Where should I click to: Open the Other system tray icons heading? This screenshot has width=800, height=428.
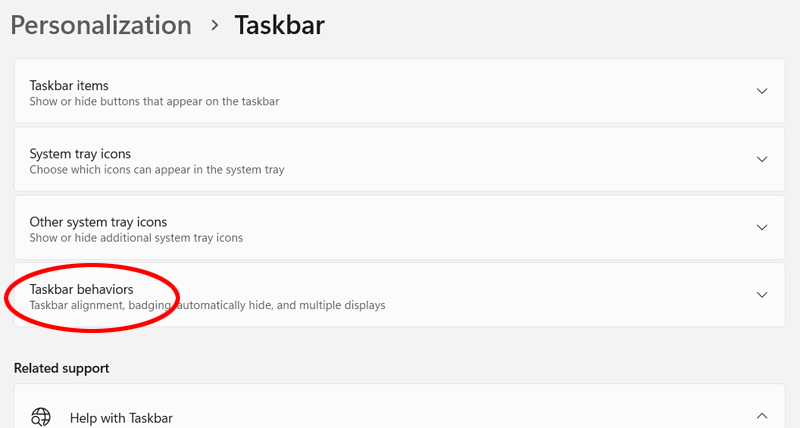click(98, 222)
